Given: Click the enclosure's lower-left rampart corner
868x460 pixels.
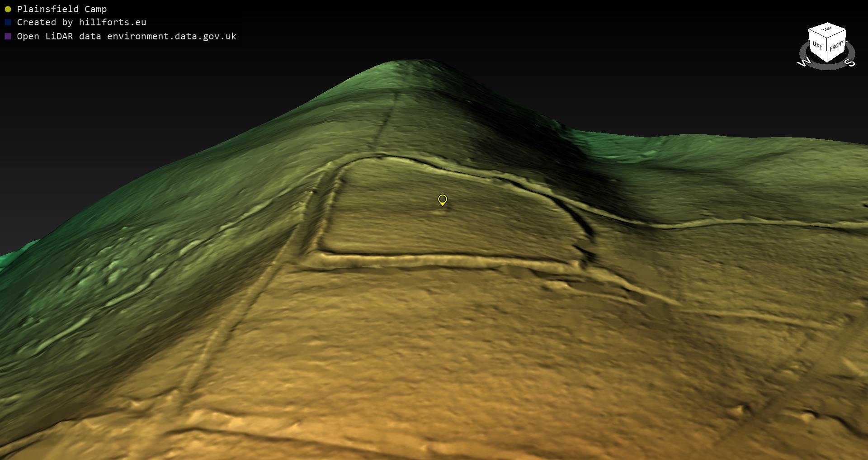Looking at the screenshot, I should 316,257.
